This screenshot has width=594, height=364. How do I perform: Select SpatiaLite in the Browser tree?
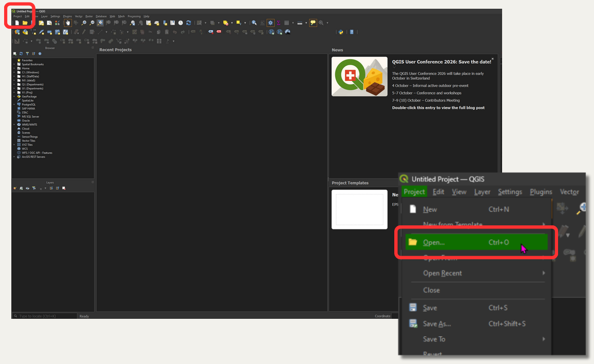pos(27,101)
